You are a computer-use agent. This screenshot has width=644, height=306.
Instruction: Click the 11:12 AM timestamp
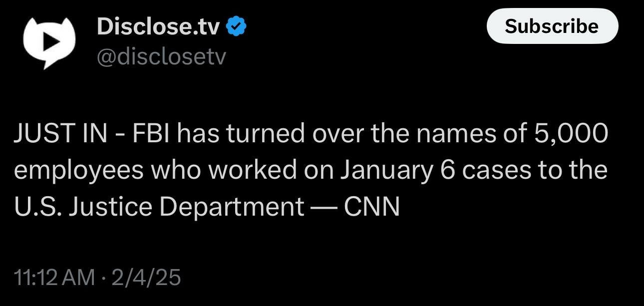54,277
